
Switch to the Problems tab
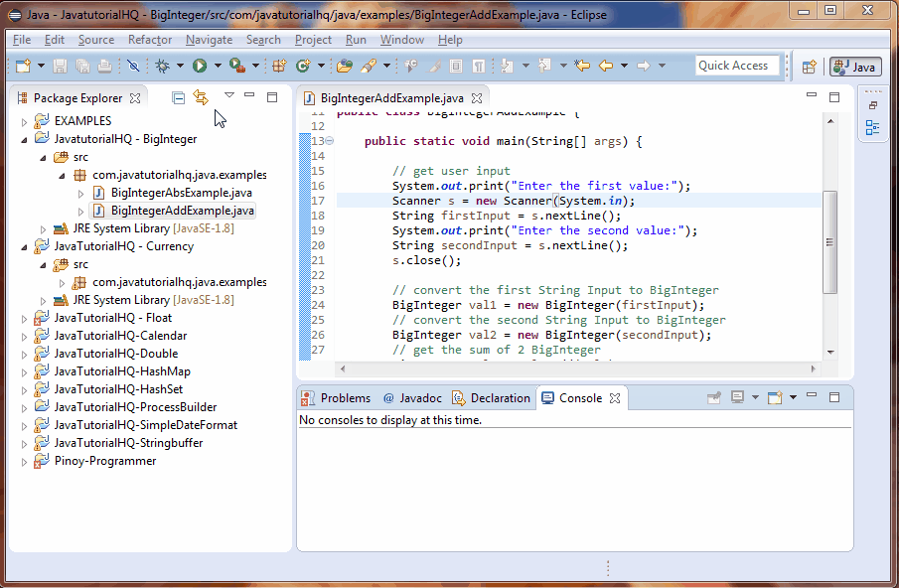pos(337,398)
